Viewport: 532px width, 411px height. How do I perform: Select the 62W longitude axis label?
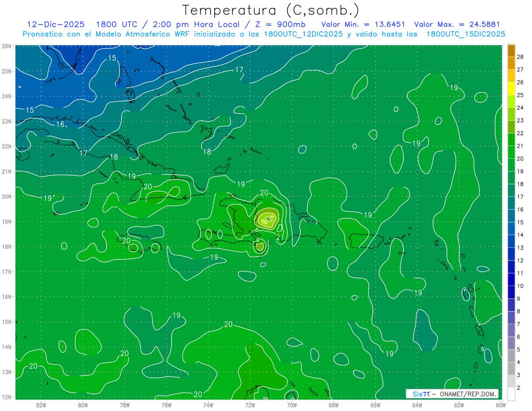click(459, 404)
